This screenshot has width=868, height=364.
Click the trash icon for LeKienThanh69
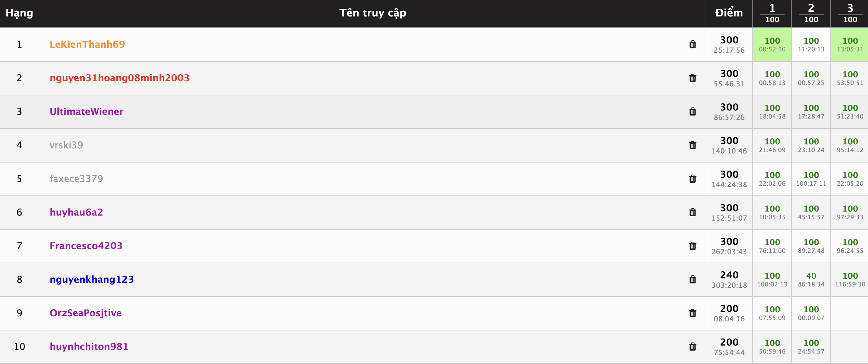[693, 44]
